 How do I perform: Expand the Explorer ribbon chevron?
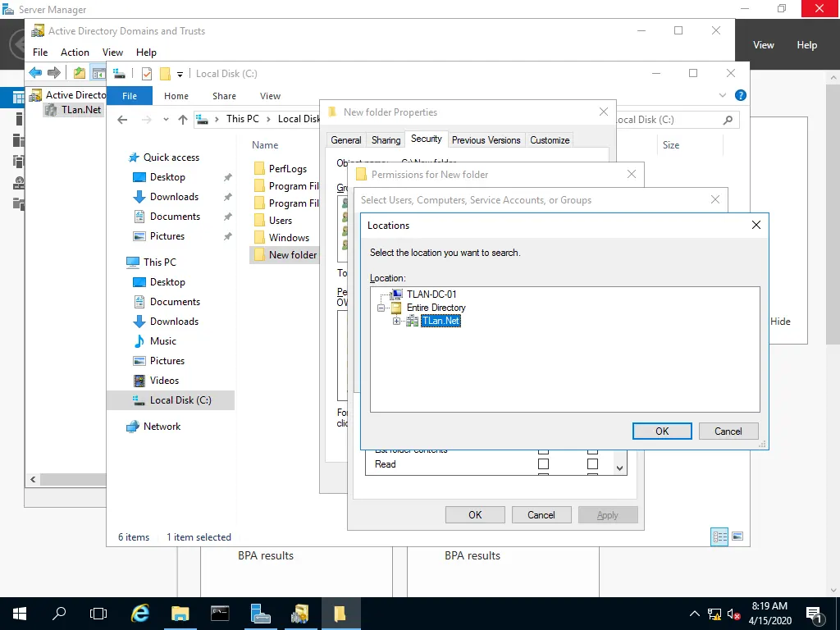(722, 95)
